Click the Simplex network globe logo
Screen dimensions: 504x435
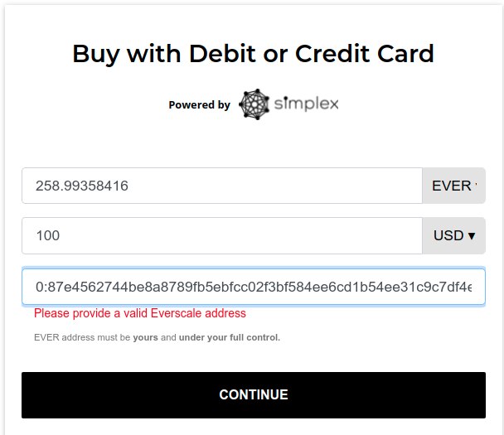click(x=254, y=104)
